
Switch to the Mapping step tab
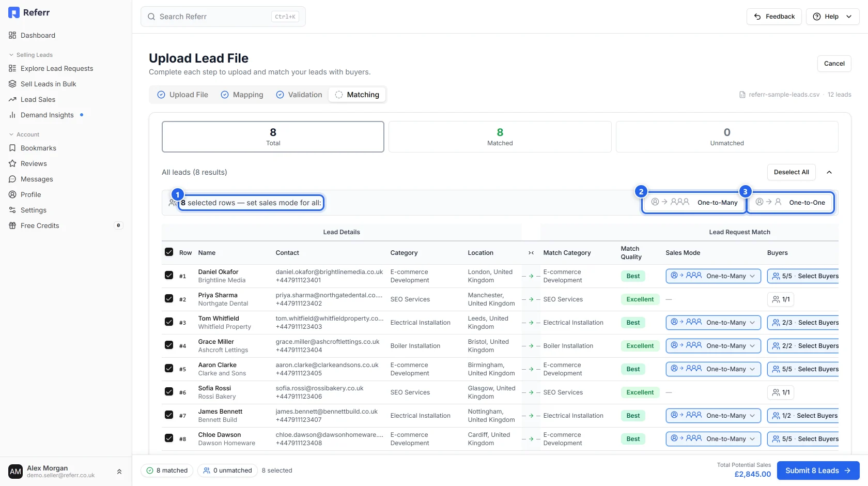pos(242,95)
